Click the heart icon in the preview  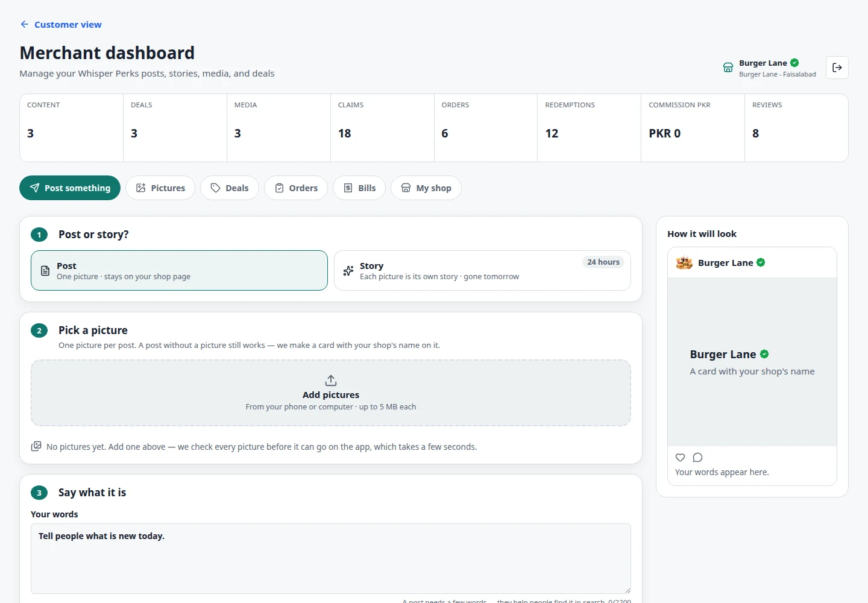click(681, 458)
